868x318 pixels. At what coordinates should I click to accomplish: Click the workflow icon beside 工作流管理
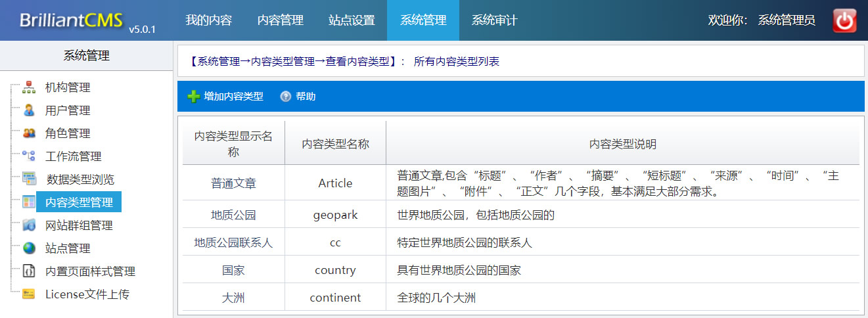point(29,156)
